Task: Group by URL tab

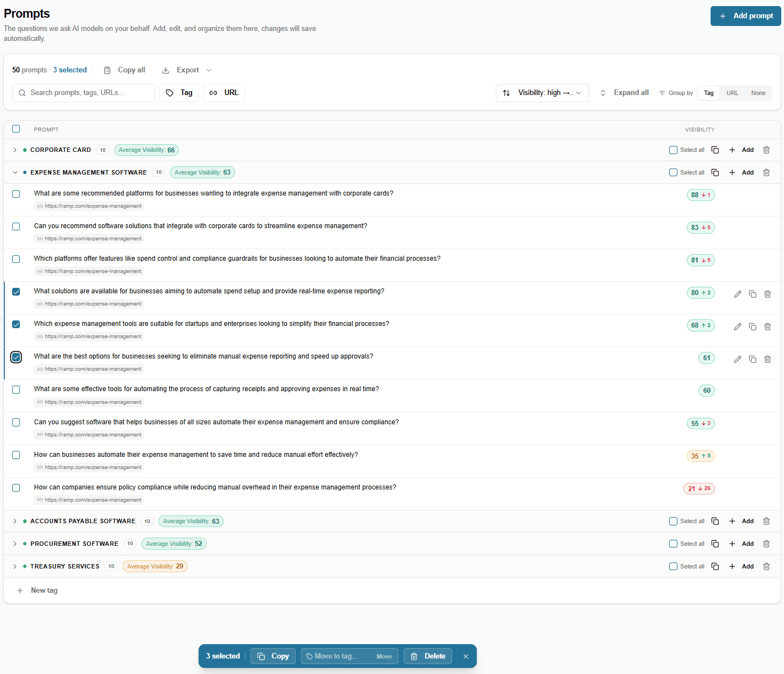Action: (732, 93)
